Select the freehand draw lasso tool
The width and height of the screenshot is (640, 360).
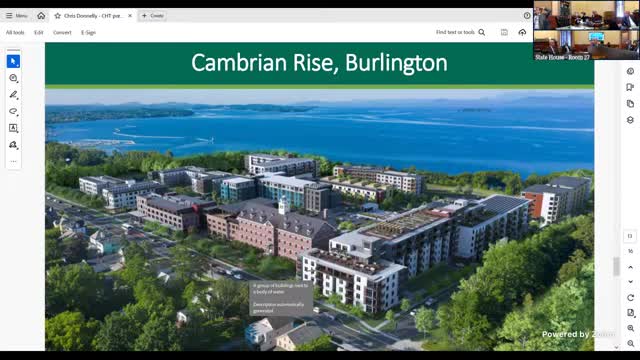(13, 111)
